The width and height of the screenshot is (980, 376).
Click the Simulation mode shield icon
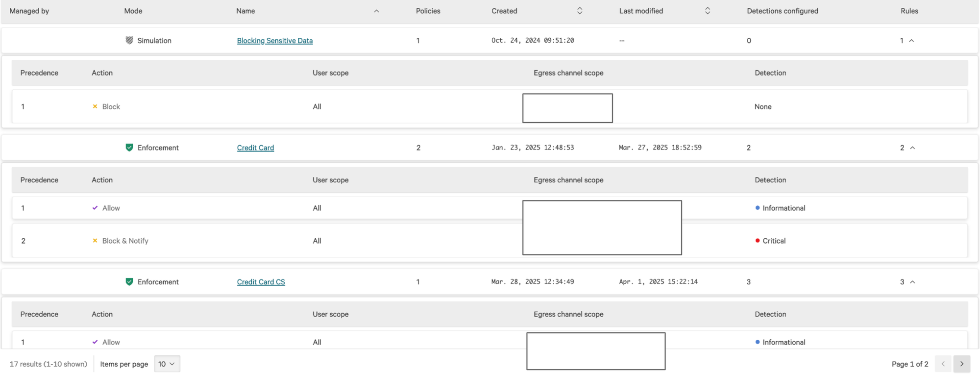point(129,40)
